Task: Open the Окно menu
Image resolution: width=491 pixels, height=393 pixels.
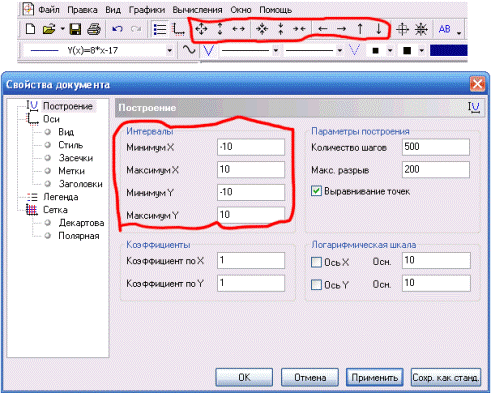Action: pyautogui.click(x=241, y=10)
